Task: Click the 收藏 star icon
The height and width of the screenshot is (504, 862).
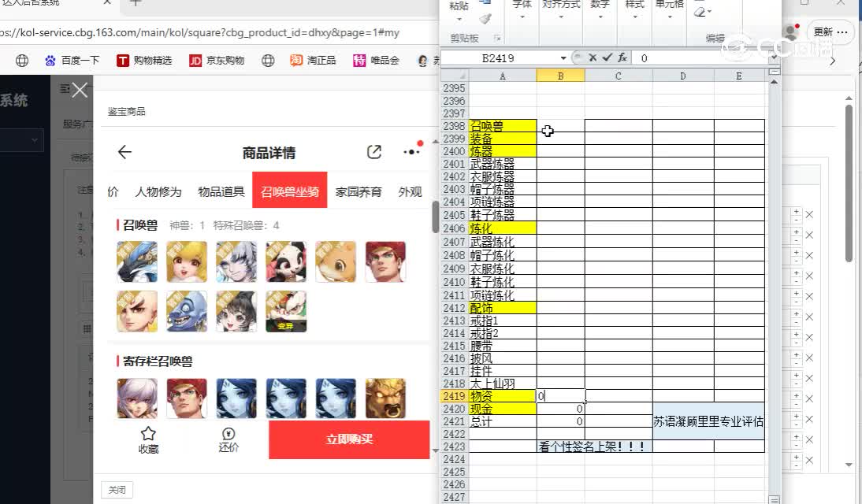Action: 148,440
